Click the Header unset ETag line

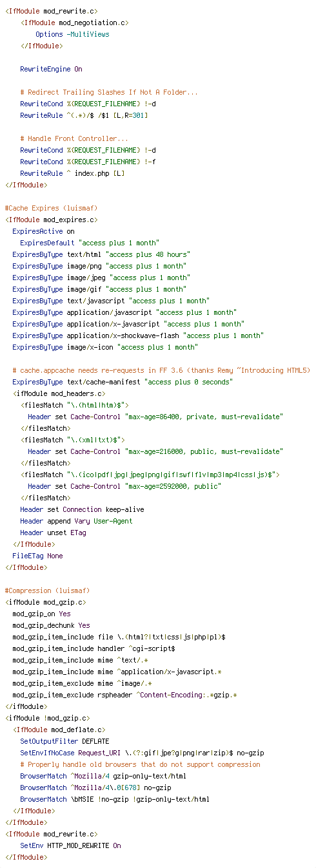coord(53,533)
